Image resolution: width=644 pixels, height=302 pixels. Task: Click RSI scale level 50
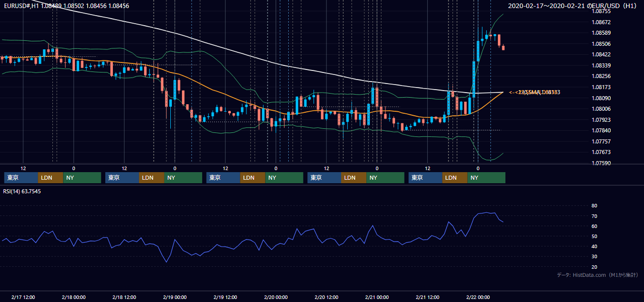[x=594, y=236]
